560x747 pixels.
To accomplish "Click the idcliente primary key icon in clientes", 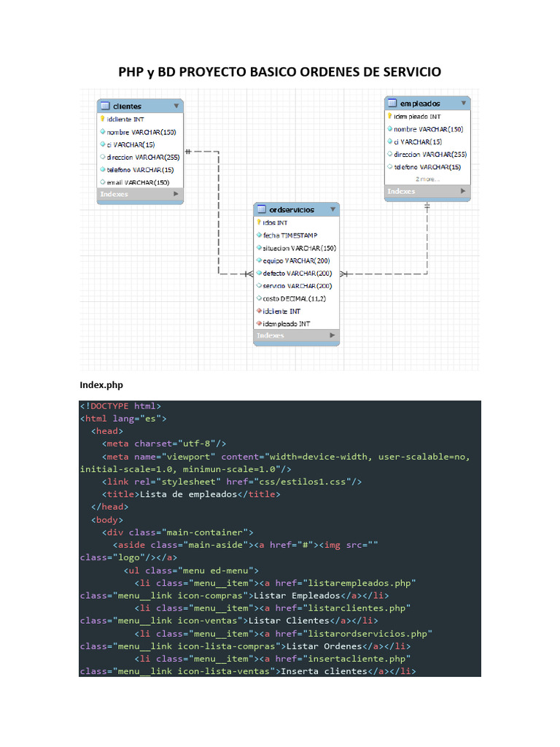I will tap(103, 119).
